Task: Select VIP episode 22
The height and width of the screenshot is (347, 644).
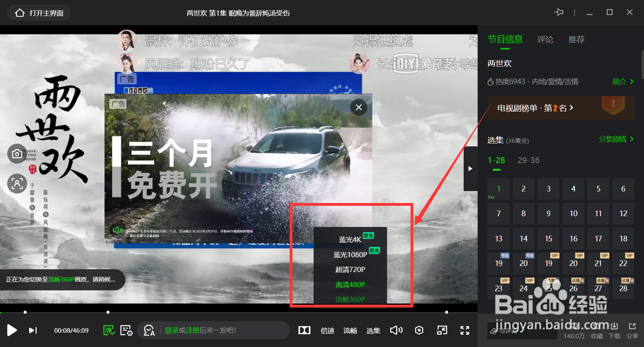Action: (x=623, y=263)
